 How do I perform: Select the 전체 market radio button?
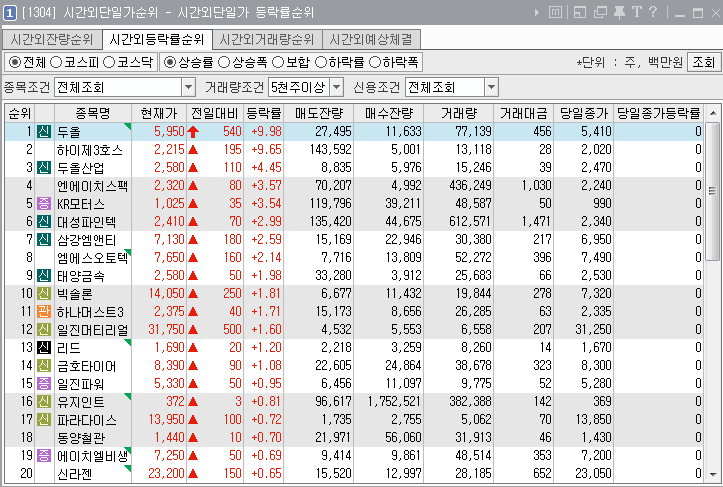pos(15,62)
